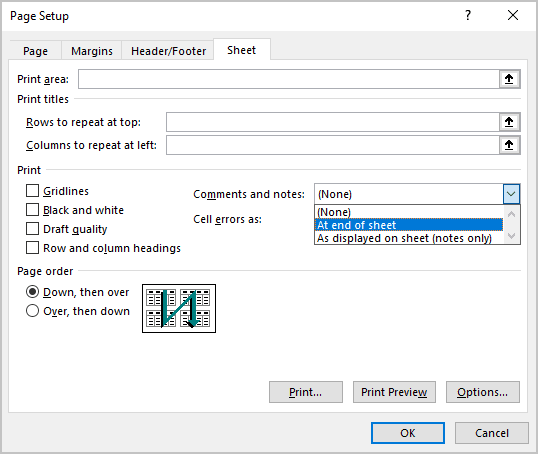The height and width of the screenshot is (454, 538).
Task: Close the Page Setup dialog
Action: point(513,15)
